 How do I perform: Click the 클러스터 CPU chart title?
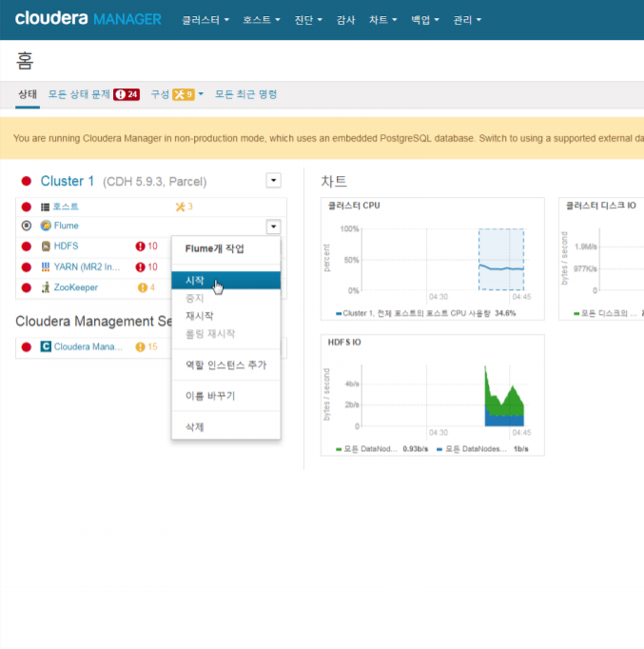coord(354,206)
